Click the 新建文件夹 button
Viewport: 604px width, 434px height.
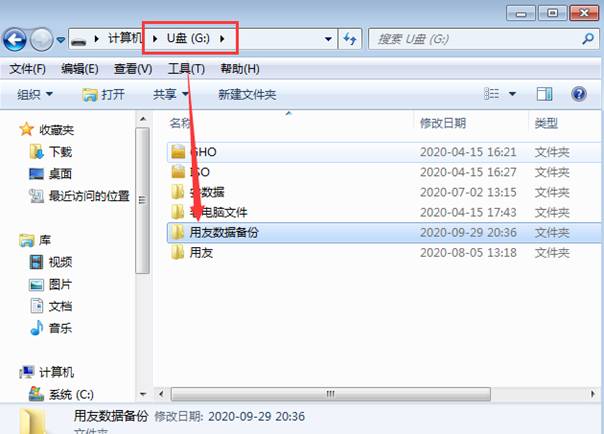pos(247,94)
